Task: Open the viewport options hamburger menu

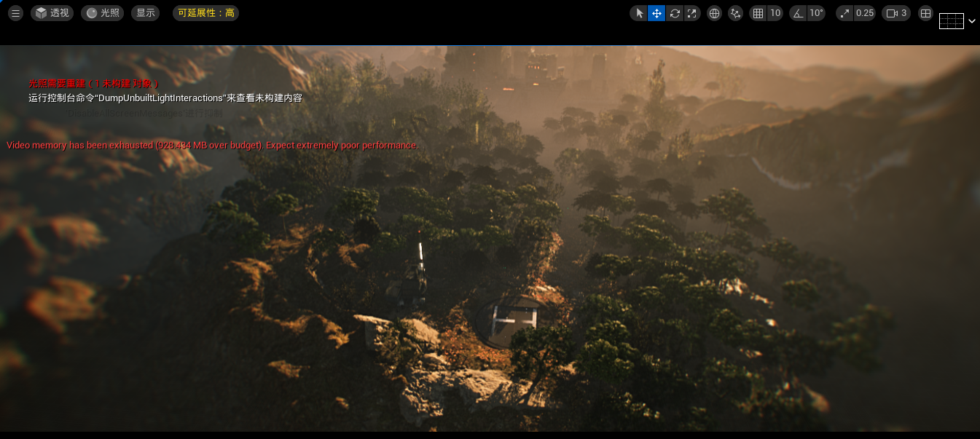Action: [x=16, y=13]
